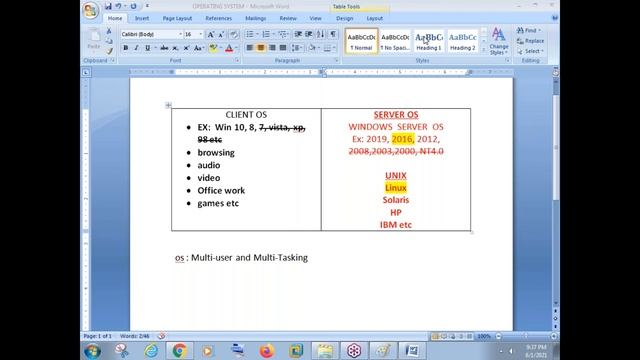This screenshot has height=360, width=640.
Task: Open Word Help question mark
Action: [x=555, y=18]
